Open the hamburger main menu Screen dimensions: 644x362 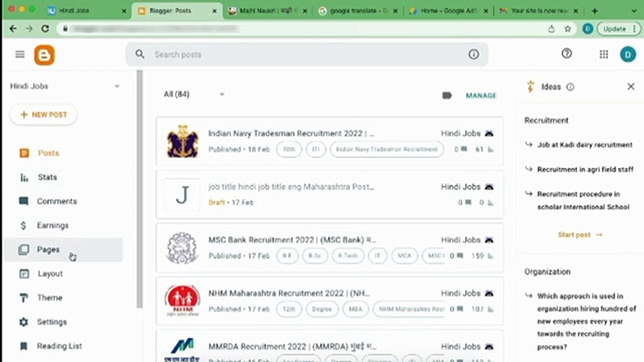(x=20, y=54)
